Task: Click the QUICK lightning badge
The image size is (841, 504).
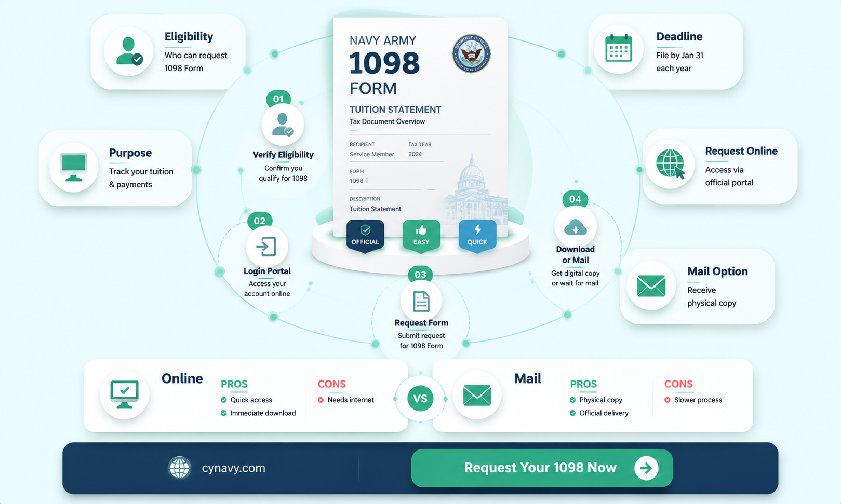Action: tap(477, 236)
